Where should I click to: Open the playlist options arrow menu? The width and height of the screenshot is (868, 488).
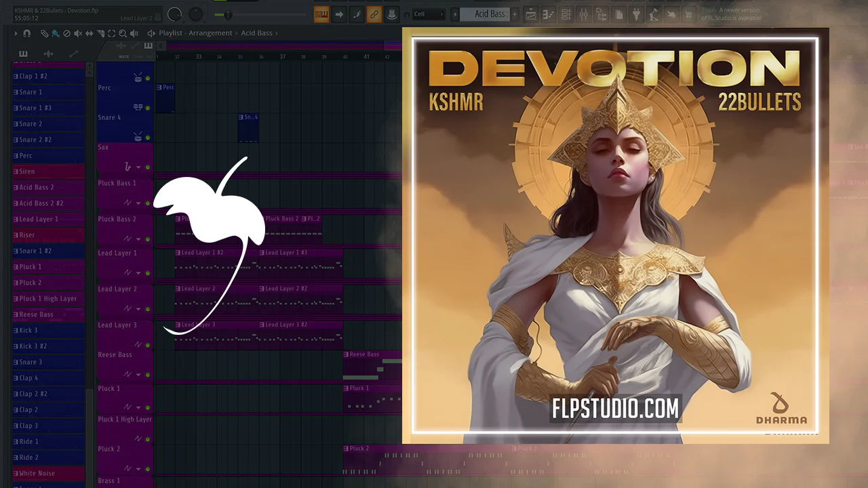[16, 33]
